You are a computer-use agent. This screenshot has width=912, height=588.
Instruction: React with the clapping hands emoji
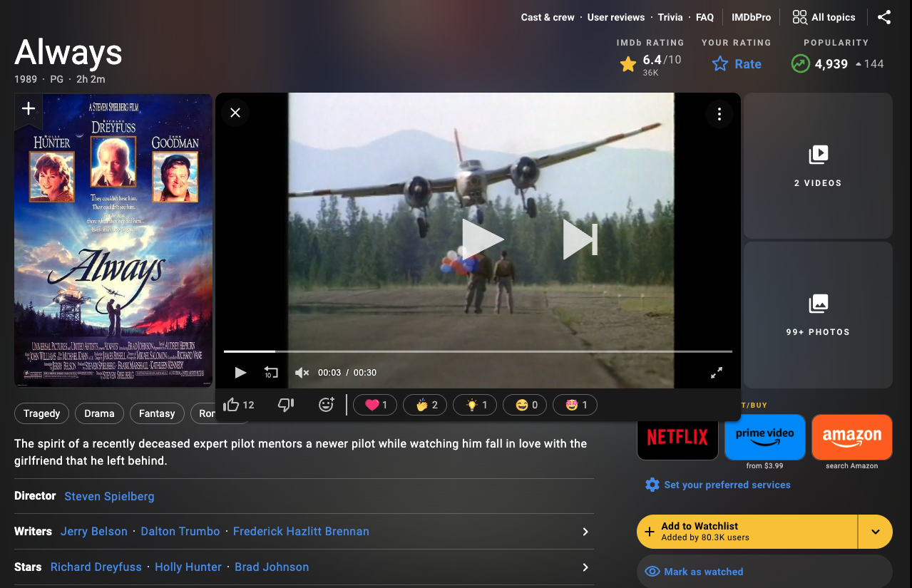point(425,405)
